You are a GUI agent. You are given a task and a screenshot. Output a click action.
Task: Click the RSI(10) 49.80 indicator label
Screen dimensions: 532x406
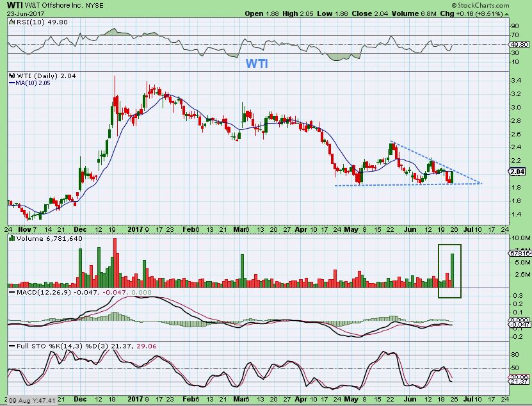[x=42, y=22]
